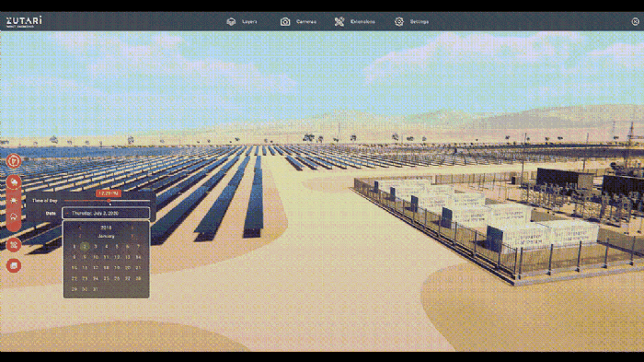
Task: Open the Settings menu
Action: click(411, 21)
